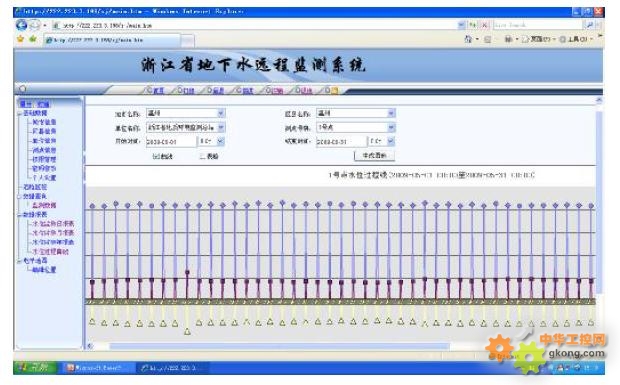Viewport: 620px width, 385px height.
Task: Click the Add to Favorites star-plus icon
Action: click(33, 39)
